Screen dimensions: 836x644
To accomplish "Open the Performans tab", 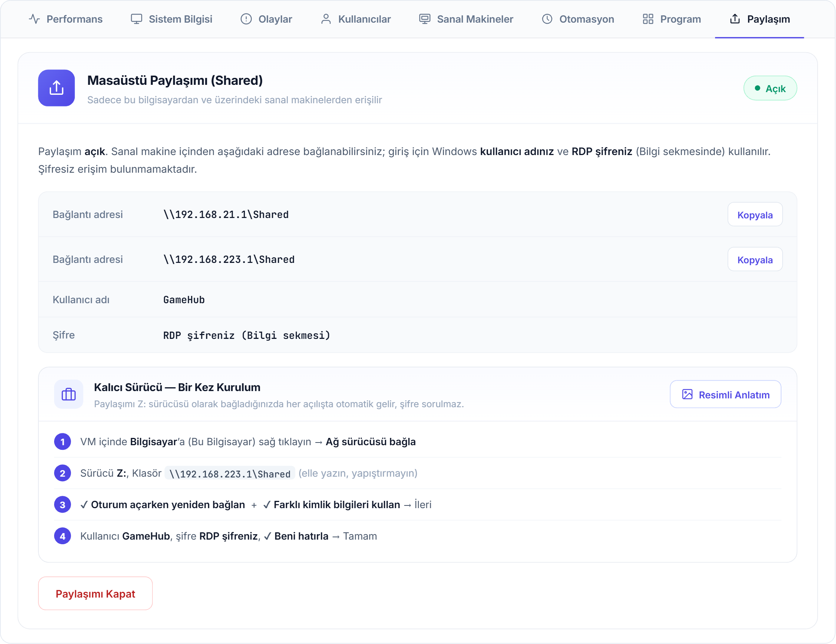I will pyautogui.click(x=66, y=19).
